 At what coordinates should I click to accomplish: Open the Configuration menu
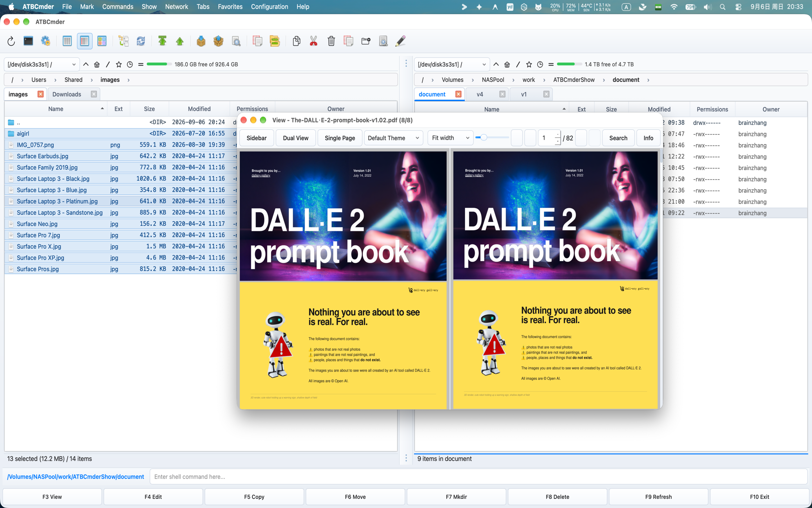(270, 7)
